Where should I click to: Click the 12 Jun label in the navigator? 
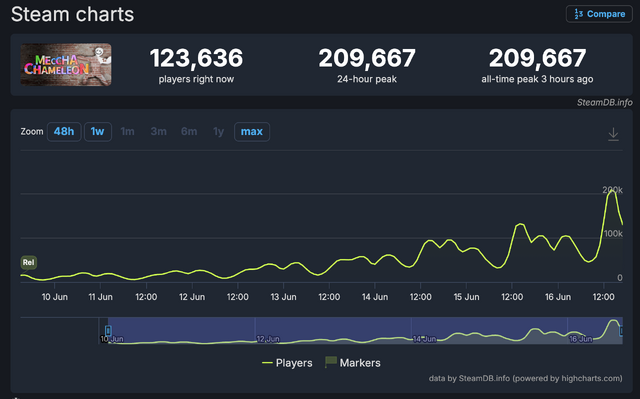pos(268,339)
